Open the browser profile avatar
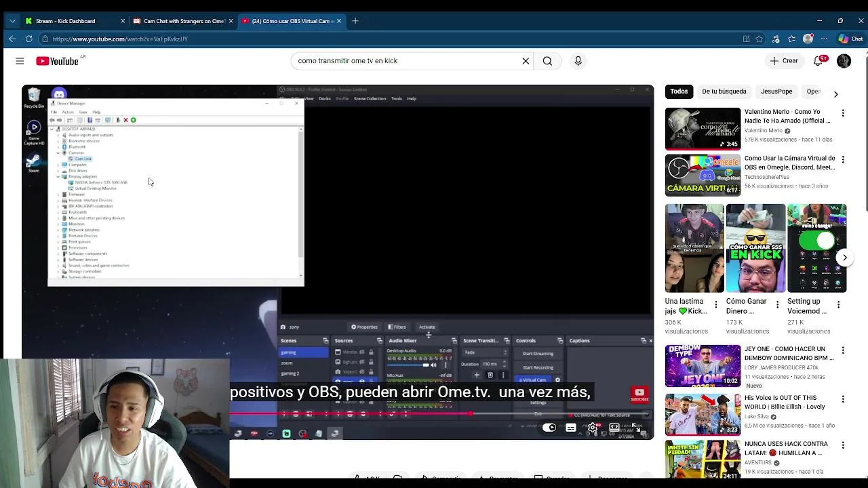The image size is (868, 488). (808, 39)
